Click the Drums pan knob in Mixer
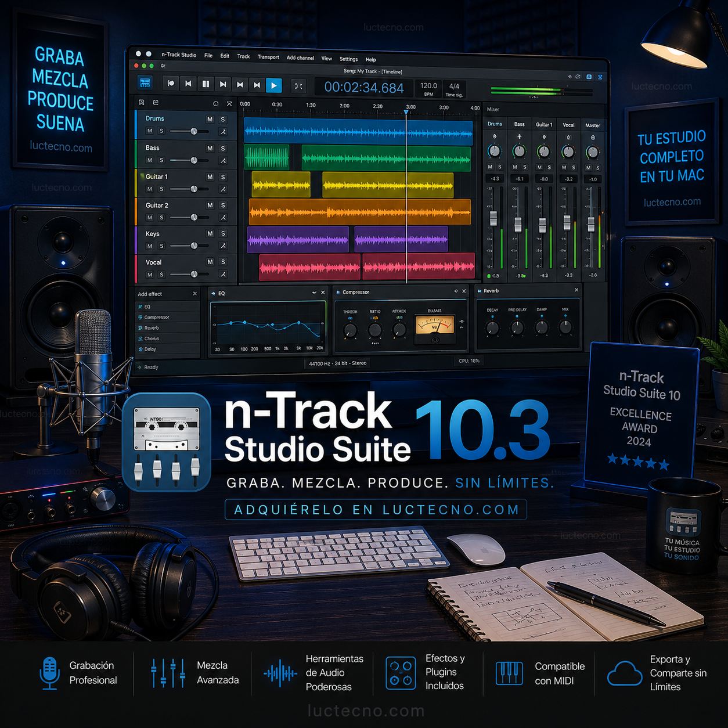Viewport: 728px width, 728px height. (494, 151)
